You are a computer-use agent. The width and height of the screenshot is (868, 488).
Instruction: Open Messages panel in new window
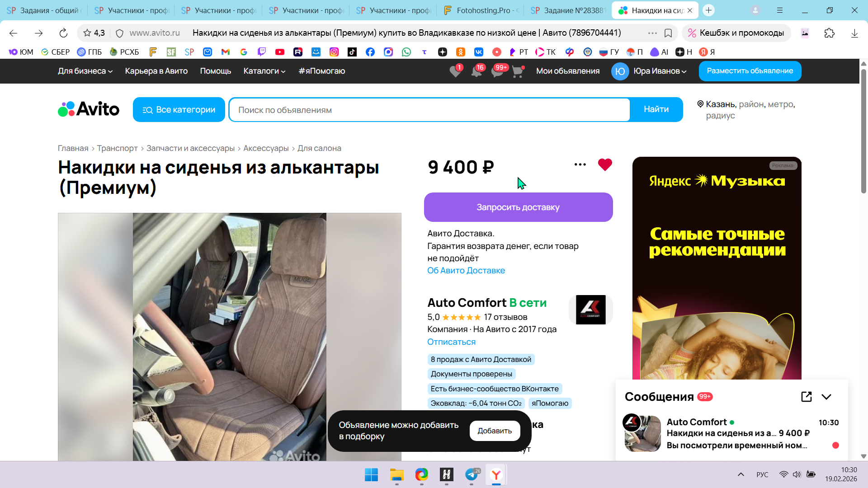click(x=806, y=397)
